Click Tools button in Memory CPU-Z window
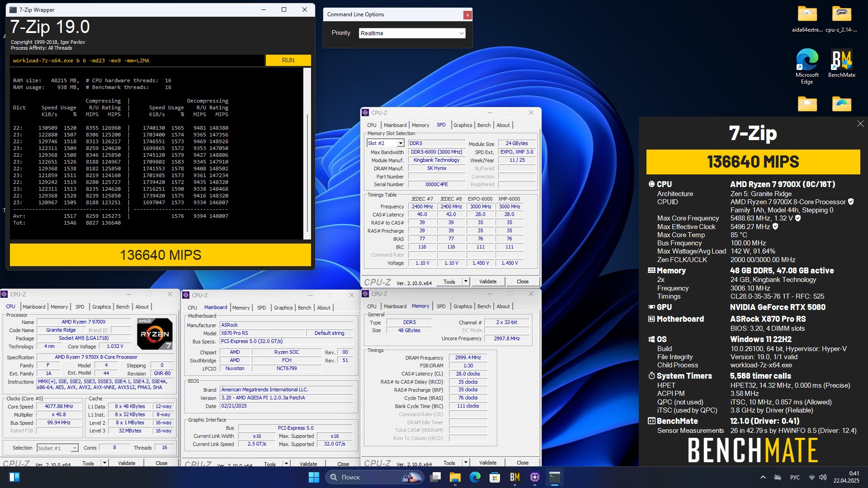 [x=449, y=463]
